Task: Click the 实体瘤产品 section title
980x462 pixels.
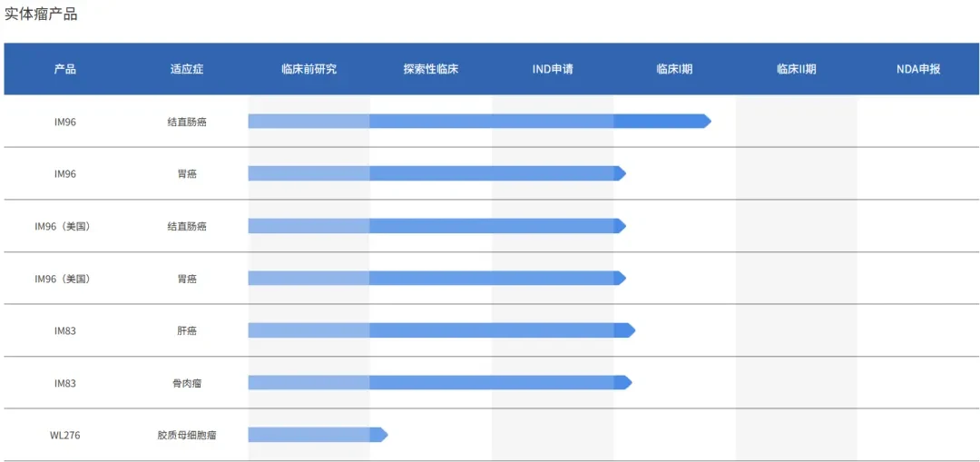Action: click(41, 15)
